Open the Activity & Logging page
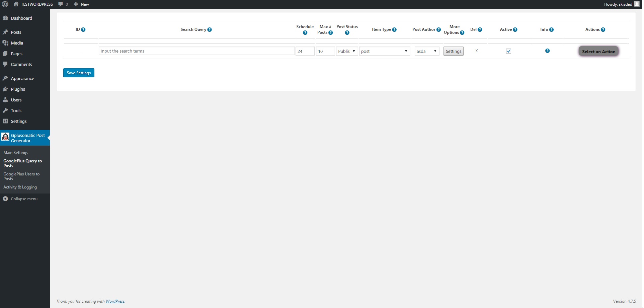This screenshot has height=308, width=644. 20,187
